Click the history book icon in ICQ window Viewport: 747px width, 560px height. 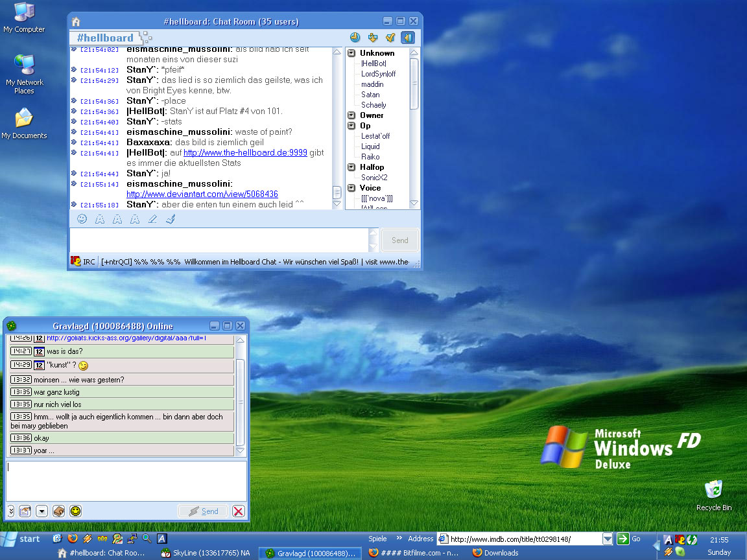[x=58, y=511]
